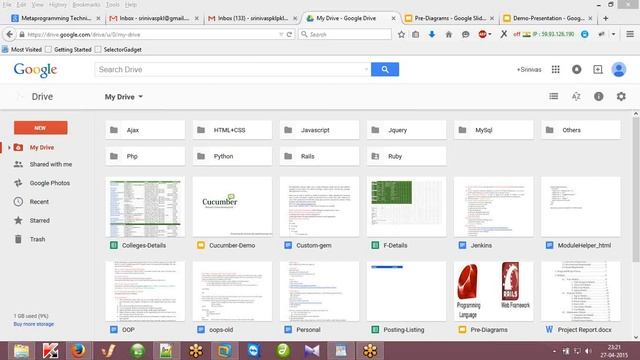The width and height of the screenshot is (640, 360).
Task: Open Trash in sidebar
Action: [x=37, y=239]
